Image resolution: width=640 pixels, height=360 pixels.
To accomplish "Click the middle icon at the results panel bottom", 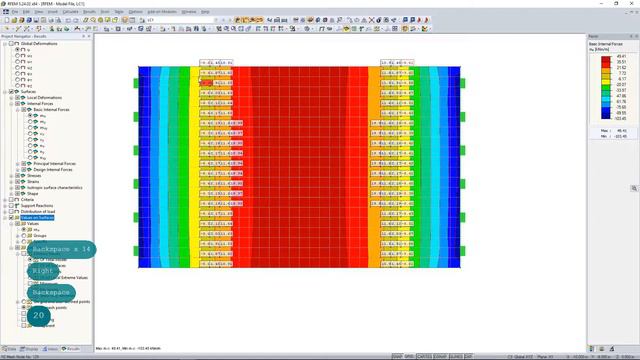I will 602,349.
